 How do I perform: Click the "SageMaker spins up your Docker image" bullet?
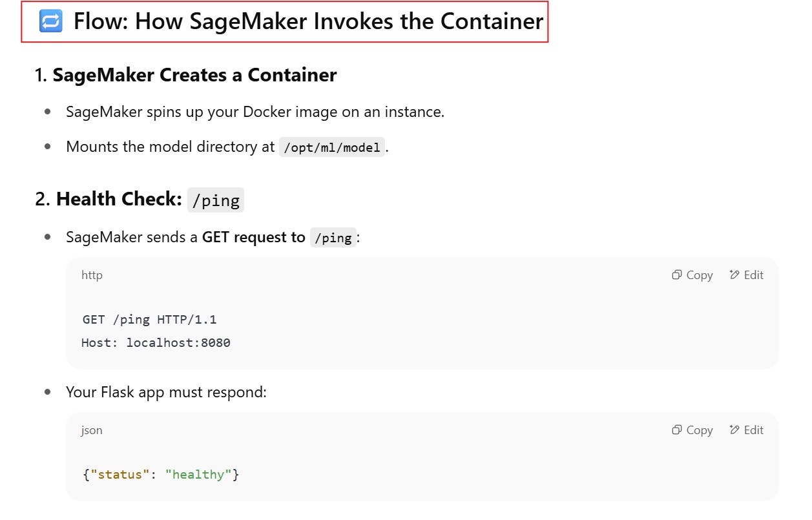tap(255, 112)
